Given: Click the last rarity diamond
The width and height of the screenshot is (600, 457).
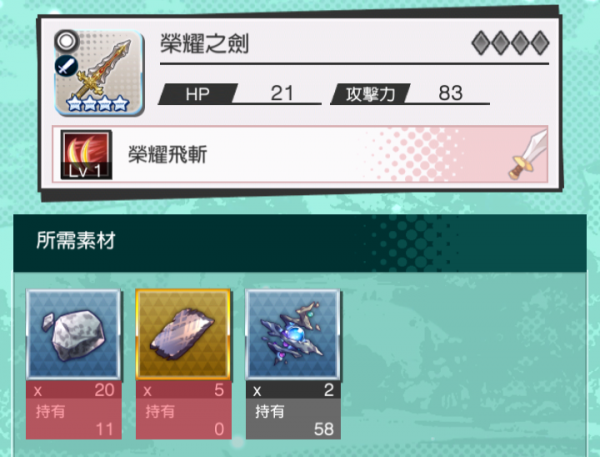Looking at the screenshot, I should pyautogui.click(x=540, y=43).
